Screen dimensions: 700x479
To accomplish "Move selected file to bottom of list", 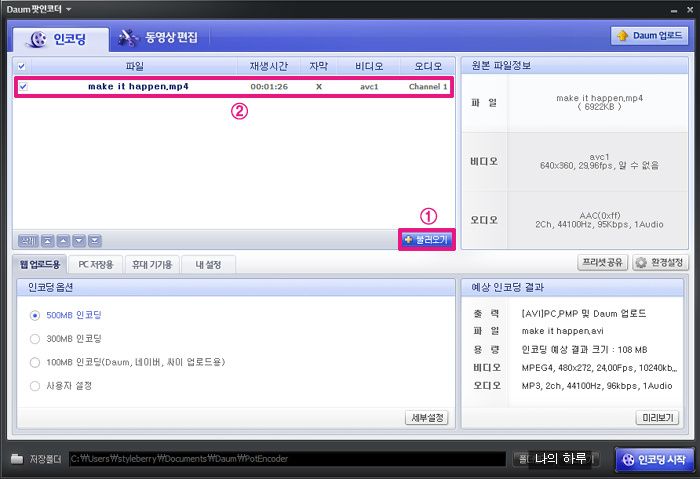I will pyautogui.click(x=95, y=241).
